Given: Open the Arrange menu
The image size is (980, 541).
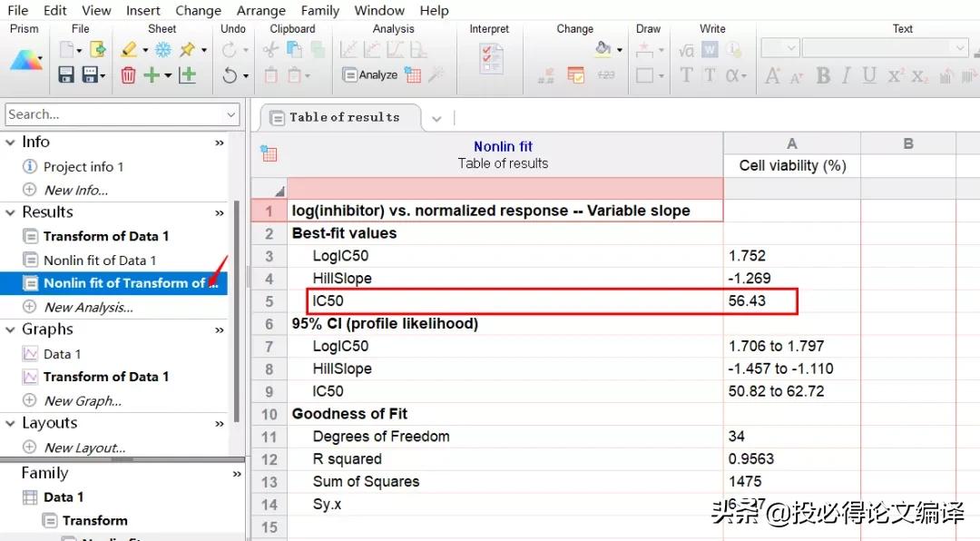Looking at the screenshot, I should [261, 11].
